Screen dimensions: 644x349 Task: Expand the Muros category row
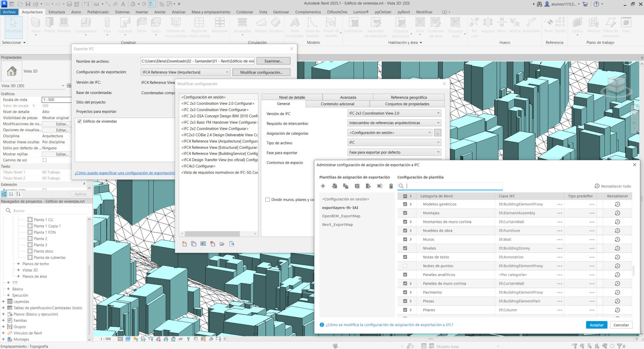click(411, 239)
